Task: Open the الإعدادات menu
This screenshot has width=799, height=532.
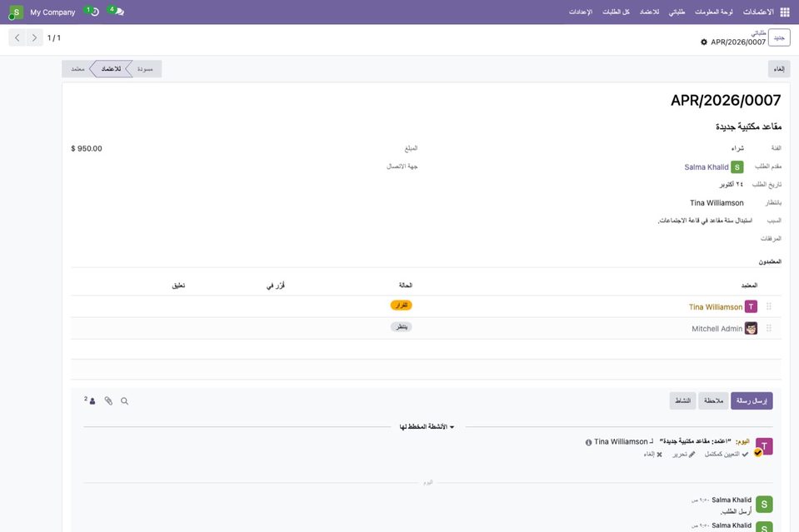Action: pos(581,12)
